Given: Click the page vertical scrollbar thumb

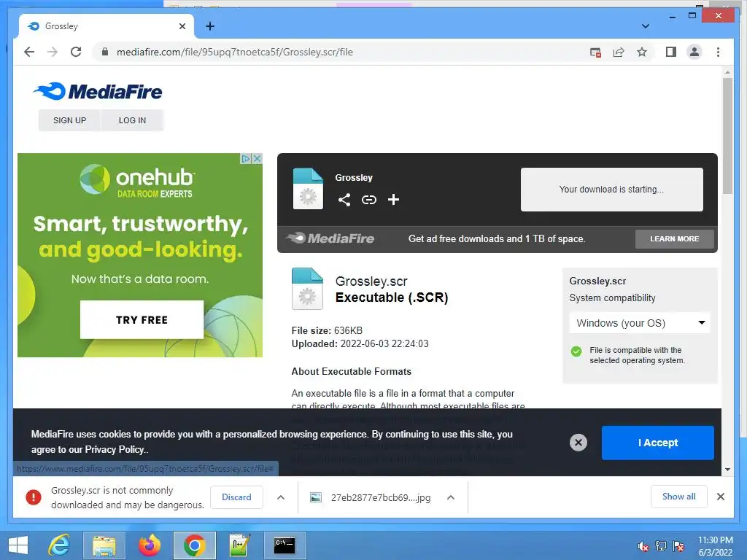Looking at the screenshot, I should [x=727, y=136].
